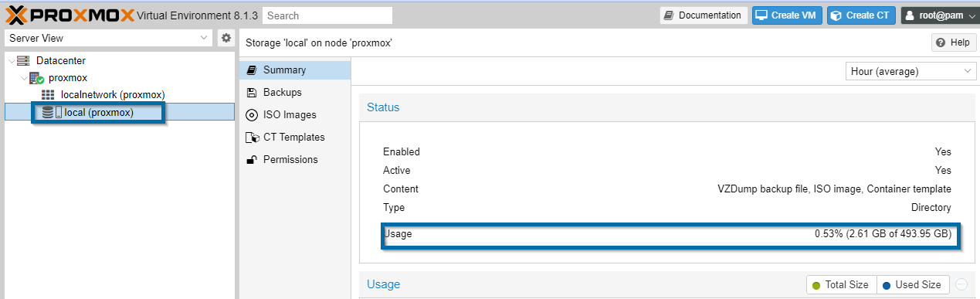Click the Active Yes value
Screen dimensions: 980x299
click(x=943, y=170)
